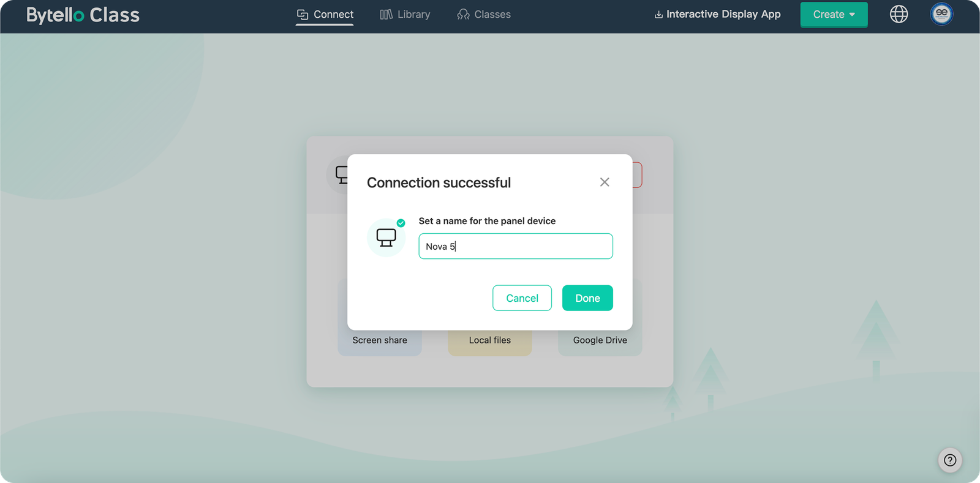Expand the Create dropdown button

[x=834, y=15]
